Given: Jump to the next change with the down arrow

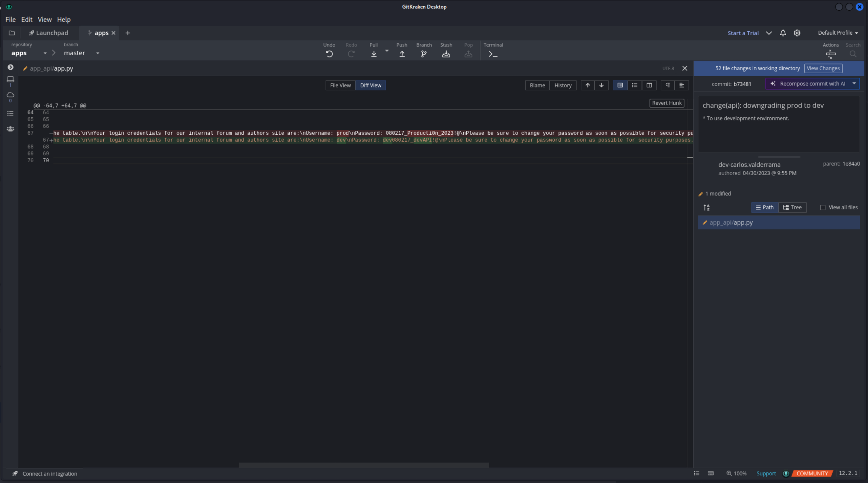Looking at the screenshot, I should tap(602, 85).
